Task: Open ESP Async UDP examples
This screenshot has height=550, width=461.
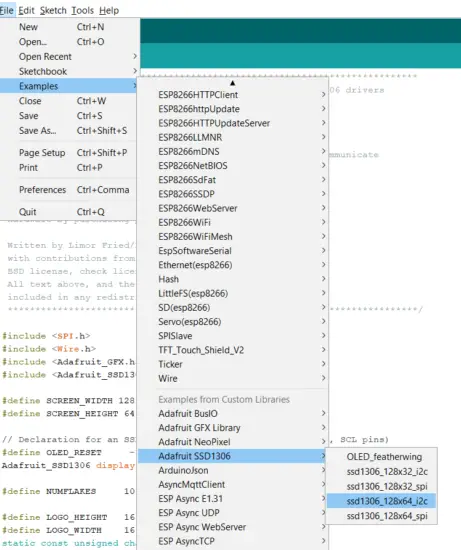Action: click(x=233, y=513)
